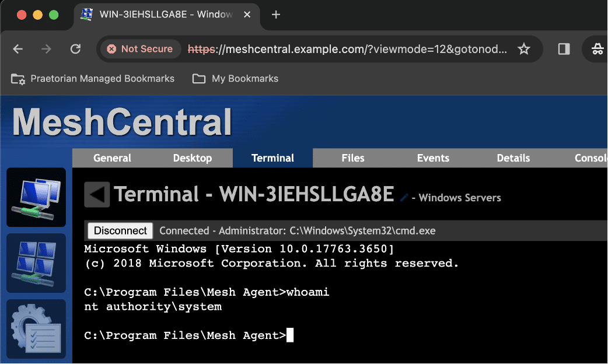Image resolution: width=608 pixels, height=364 pixels.
Task: Click the Connected - Administrator status text
Action: 298,230
